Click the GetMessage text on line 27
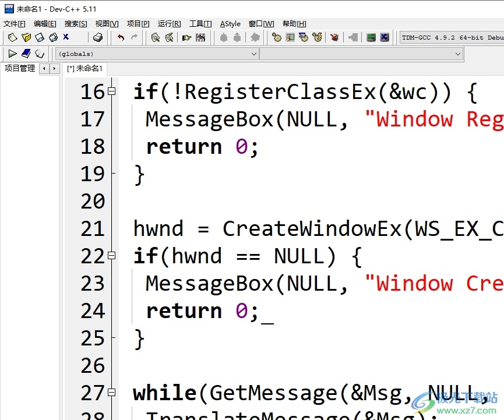Viewport: 504px width, 420px height. pos(273,393)
